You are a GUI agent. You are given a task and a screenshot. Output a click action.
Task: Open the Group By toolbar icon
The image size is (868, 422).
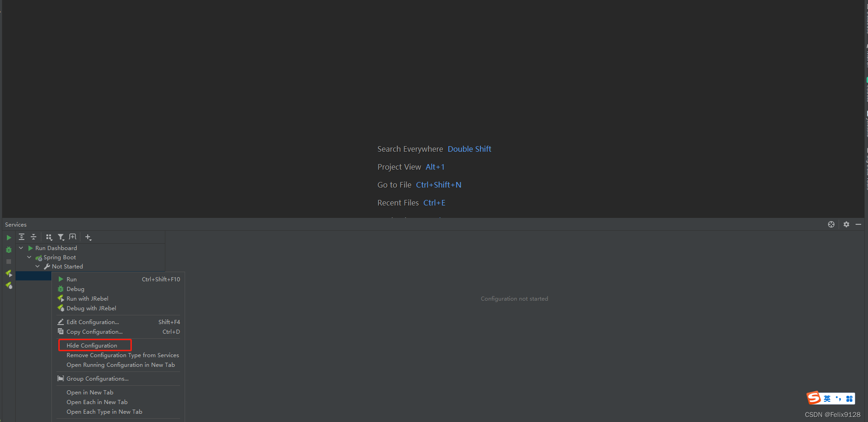[49, 237]
